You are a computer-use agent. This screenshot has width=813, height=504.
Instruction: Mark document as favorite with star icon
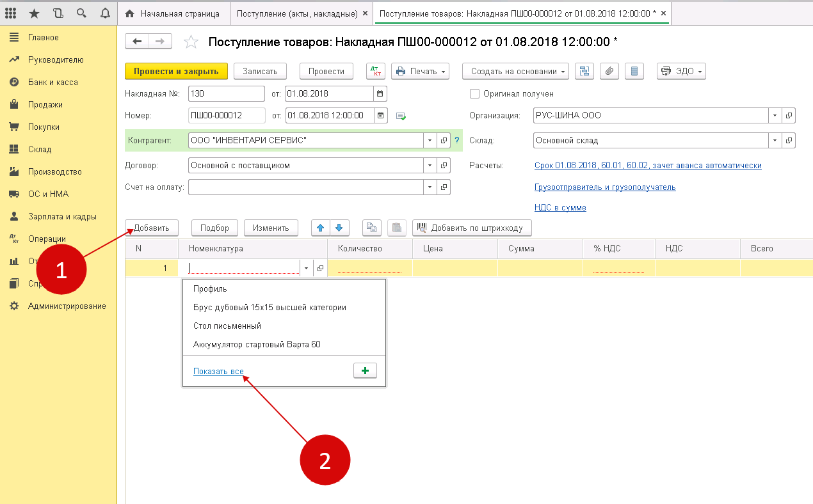coord(191,42)
